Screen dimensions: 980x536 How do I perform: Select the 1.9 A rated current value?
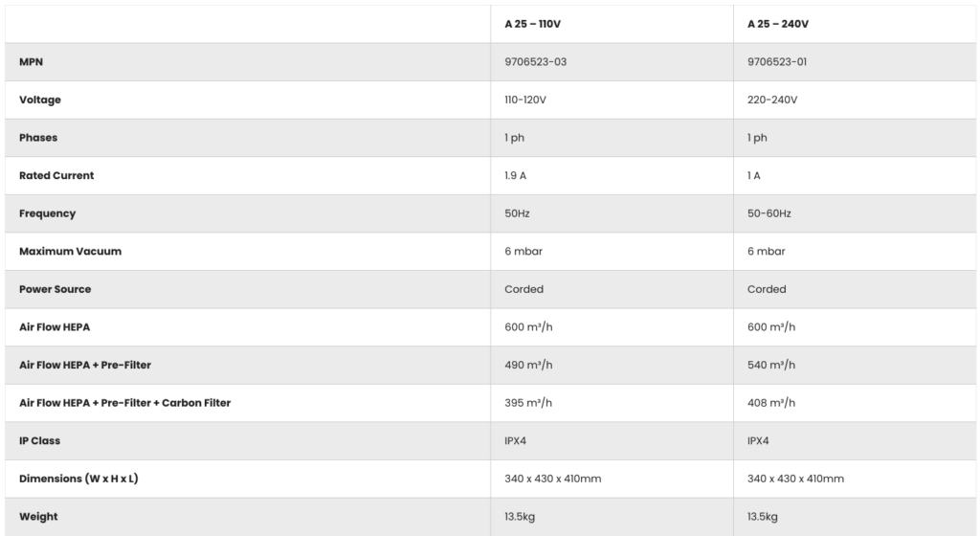(x=518, y=176)
